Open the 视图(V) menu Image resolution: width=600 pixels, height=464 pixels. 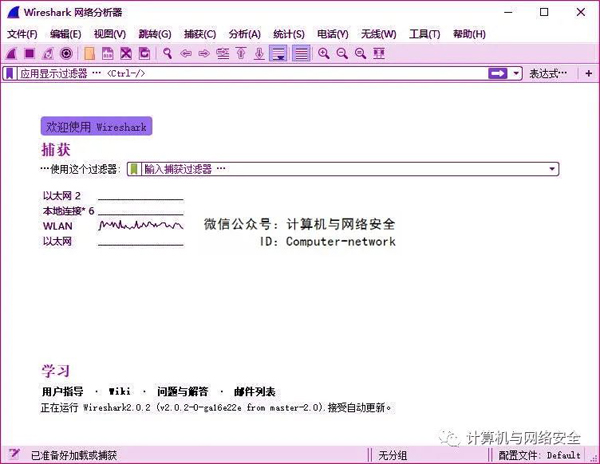coord(110,34)
